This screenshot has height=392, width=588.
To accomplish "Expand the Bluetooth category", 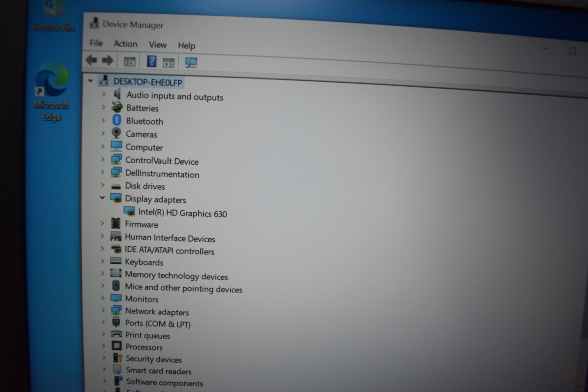I will tap(103, 120).
